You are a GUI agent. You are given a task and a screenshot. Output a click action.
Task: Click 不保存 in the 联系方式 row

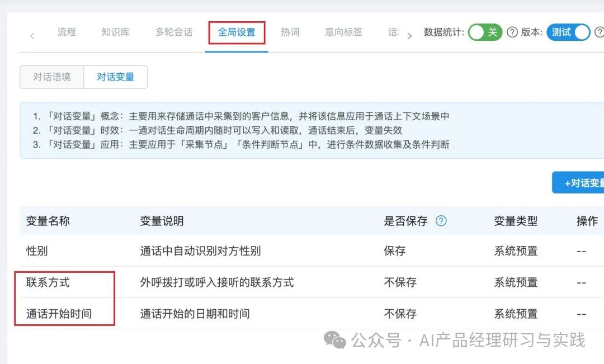[x=400, y=282]
